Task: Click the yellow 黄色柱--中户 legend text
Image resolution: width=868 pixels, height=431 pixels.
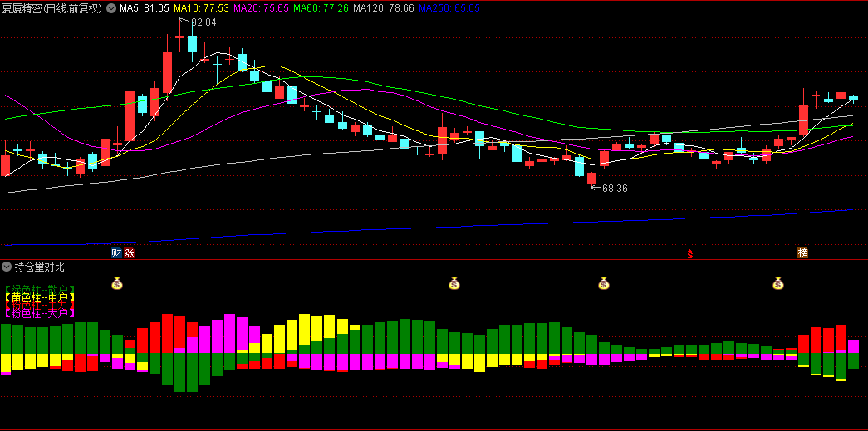Action: point(39,297)
